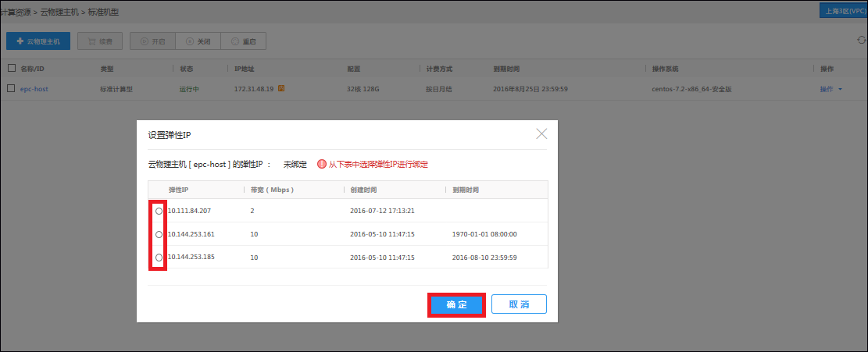
Task: Select radio button for IP 10.111.84.207
Action: click(x=159, y=211)
